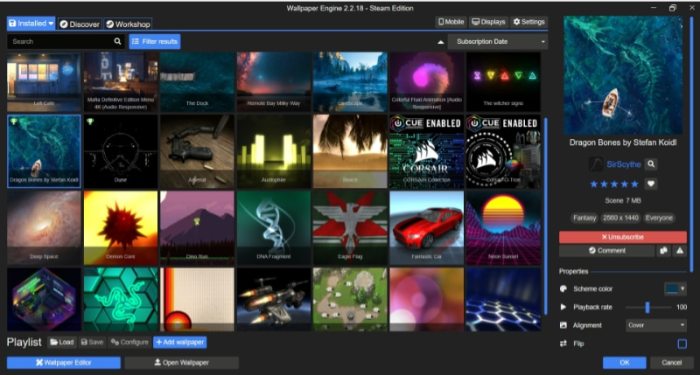700x375 pixels.
Task: Switch to the Discover tab
Action: click(80, 24)
